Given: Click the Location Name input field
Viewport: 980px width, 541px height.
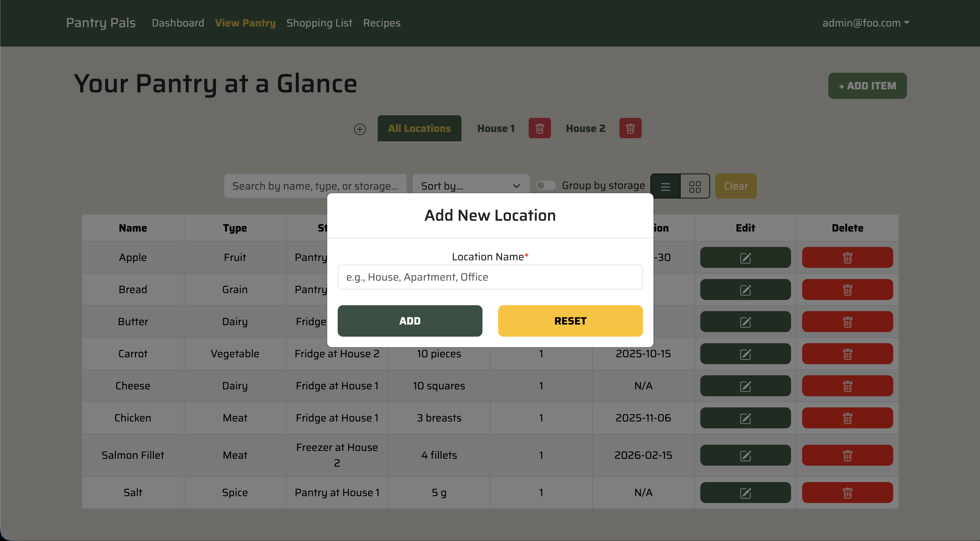Looking at the screenshot, I should [x=490, y=277].
